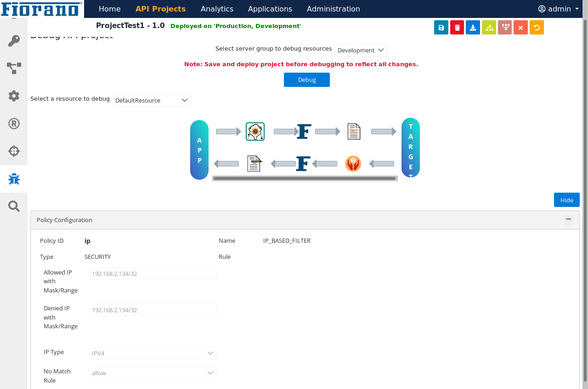Open the bug debug icon in sidebar
Viewport: 588px width, 389px height.
(x=14, y=179)
